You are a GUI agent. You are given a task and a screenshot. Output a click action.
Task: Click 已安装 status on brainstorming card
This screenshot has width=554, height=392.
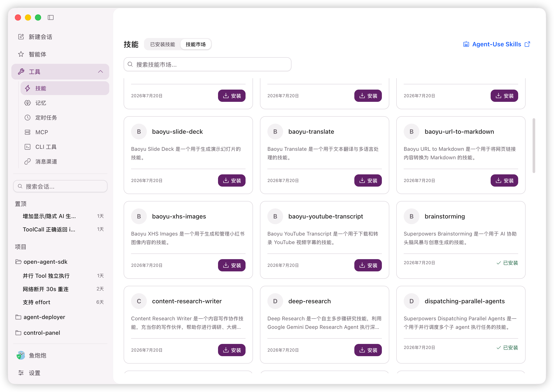point(507,263)
